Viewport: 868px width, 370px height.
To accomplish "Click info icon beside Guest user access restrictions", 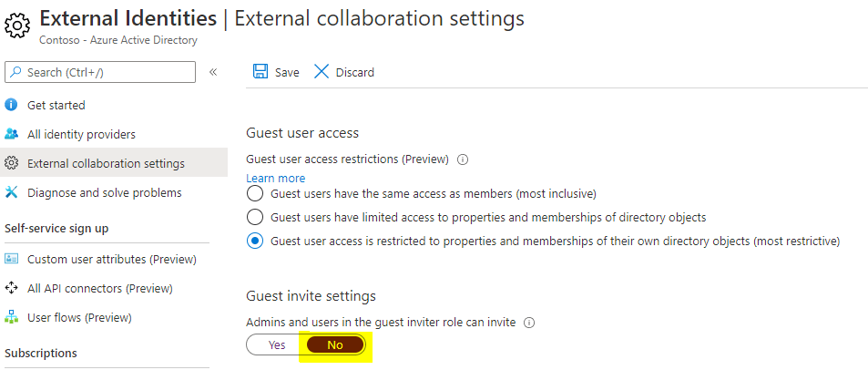I will coord(463,159).
